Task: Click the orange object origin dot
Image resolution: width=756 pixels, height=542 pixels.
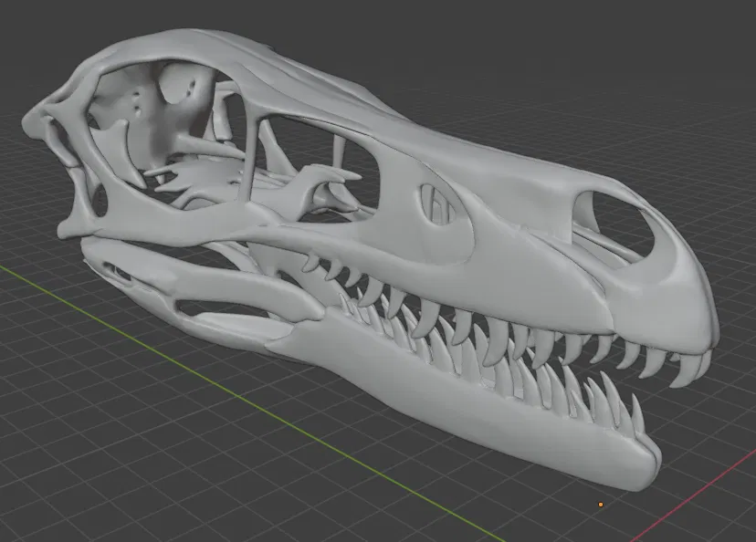Action: tap(601, 505)
